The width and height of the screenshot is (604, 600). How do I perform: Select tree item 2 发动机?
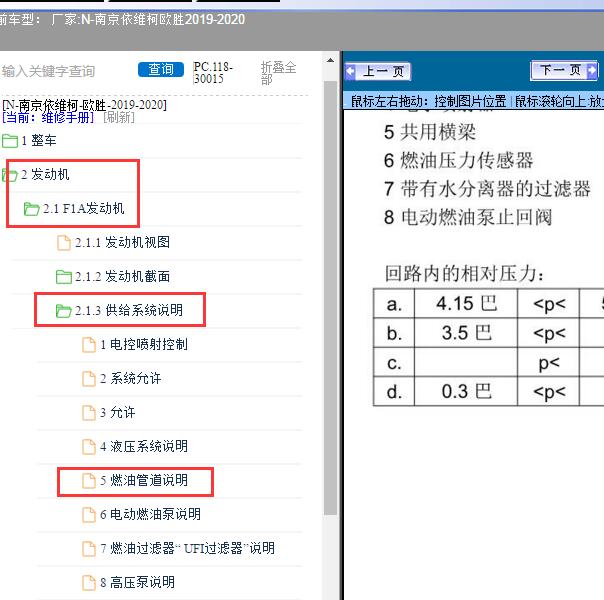click(45, 174)
